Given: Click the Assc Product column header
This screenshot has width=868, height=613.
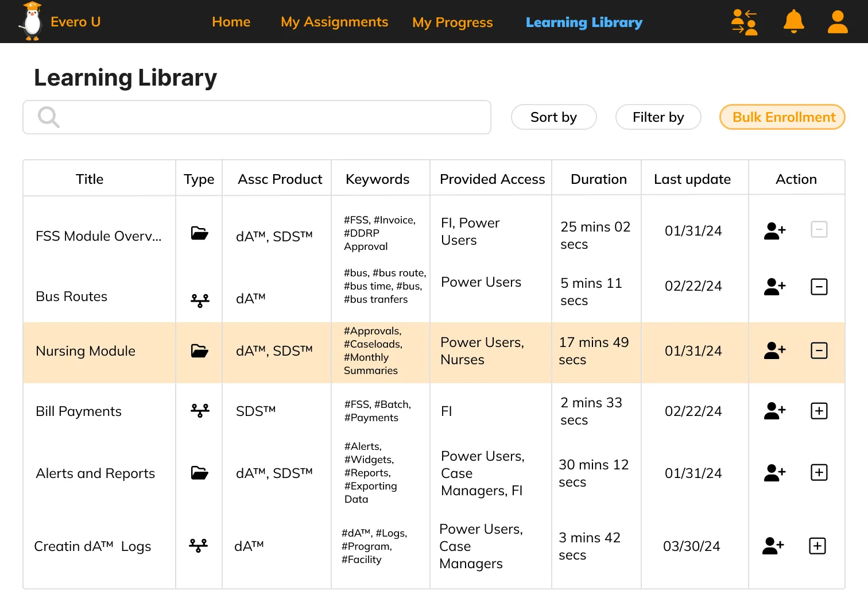Looking at the screenshot, I should point(280,179).
